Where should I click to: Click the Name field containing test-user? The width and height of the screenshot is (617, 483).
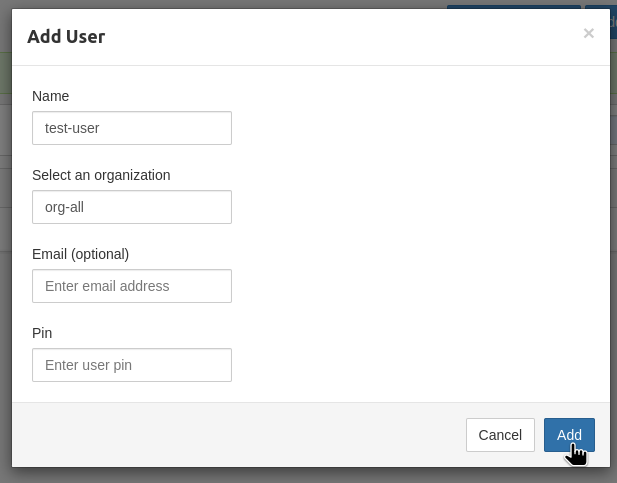click(132, 128)
